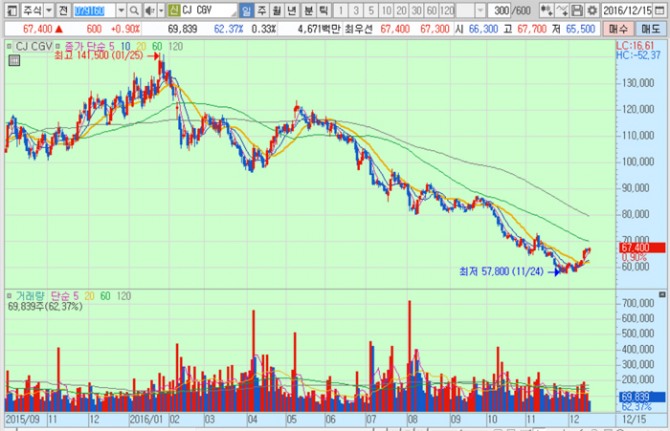The image size is (670, 431).
Task: Expand the stock code dropdown arrow
Action: [x=119, y=11]
